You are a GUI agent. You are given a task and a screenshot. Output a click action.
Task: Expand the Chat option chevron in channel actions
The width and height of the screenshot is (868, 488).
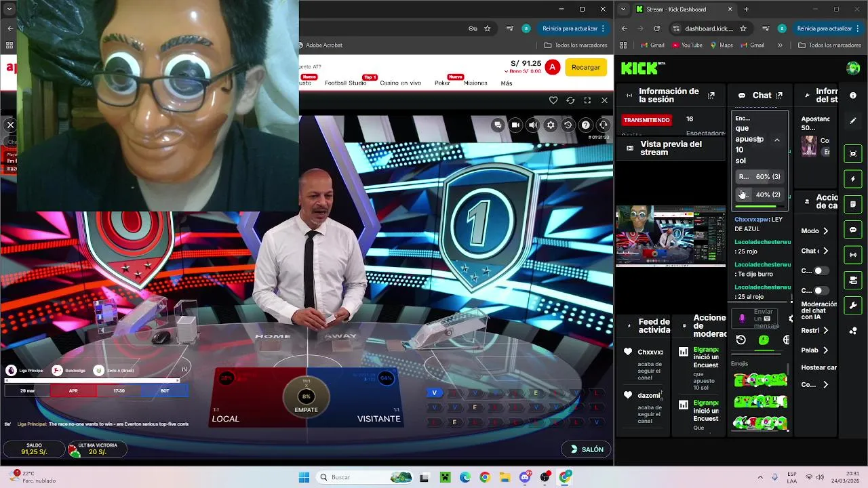(825, 251)
